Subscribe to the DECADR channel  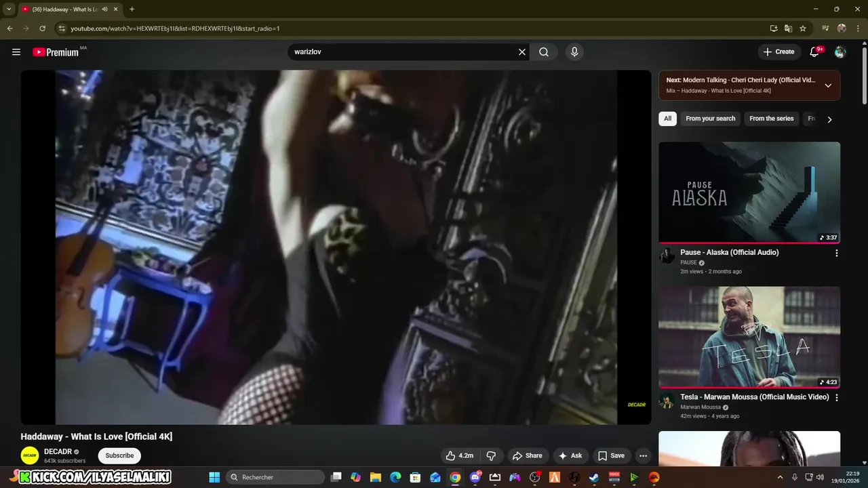coord(119,455)
